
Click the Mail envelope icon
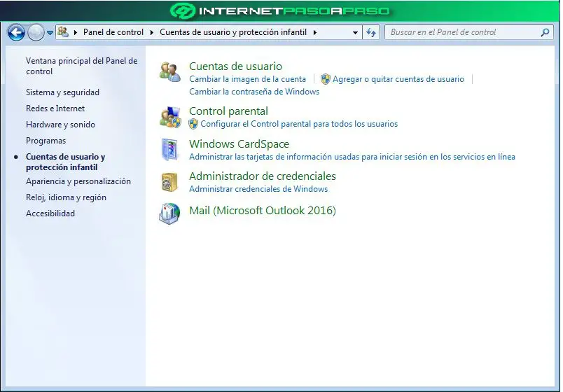[x=169, y=213]
